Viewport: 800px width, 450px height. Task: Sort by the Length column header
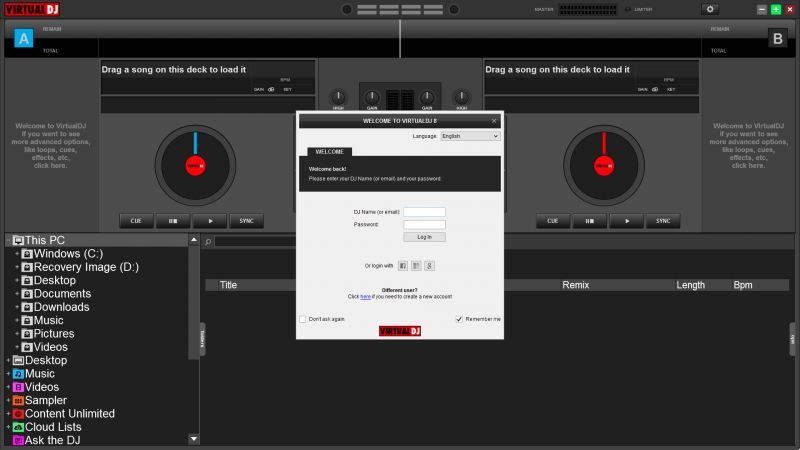(690, 285)
